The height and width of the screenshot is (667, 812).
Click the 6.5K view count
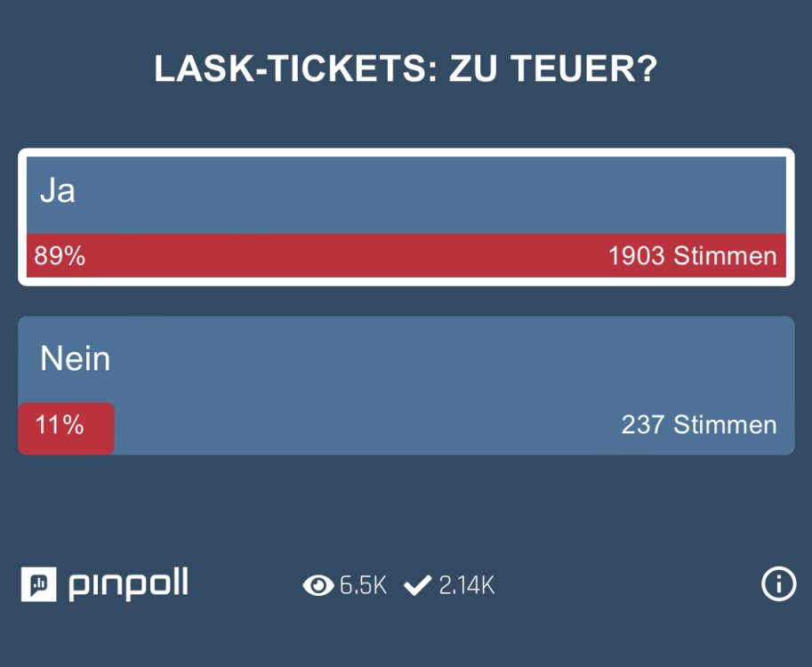(364, 585)
